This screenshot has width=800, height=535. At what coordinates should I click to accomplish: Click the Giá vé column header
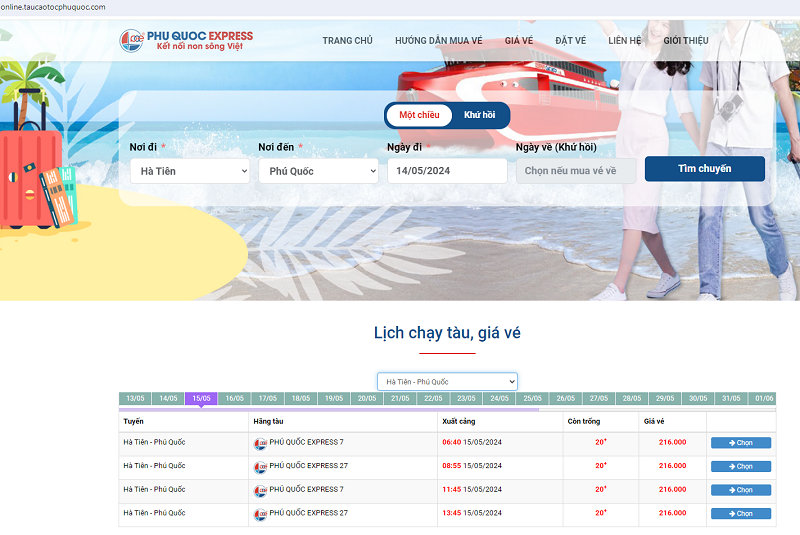(x=654, y=421)
